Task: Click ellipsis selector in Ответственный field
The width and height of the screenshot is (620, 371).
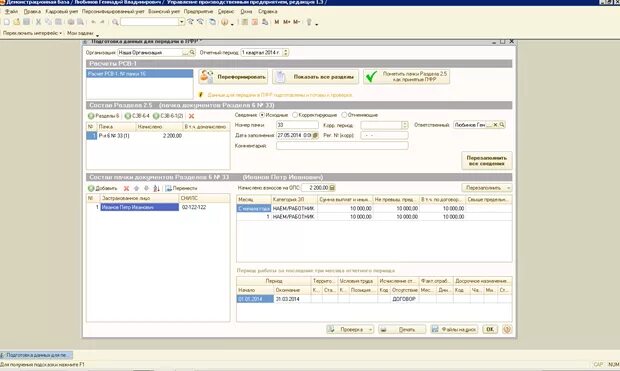Action: click(x=489, y=125)
